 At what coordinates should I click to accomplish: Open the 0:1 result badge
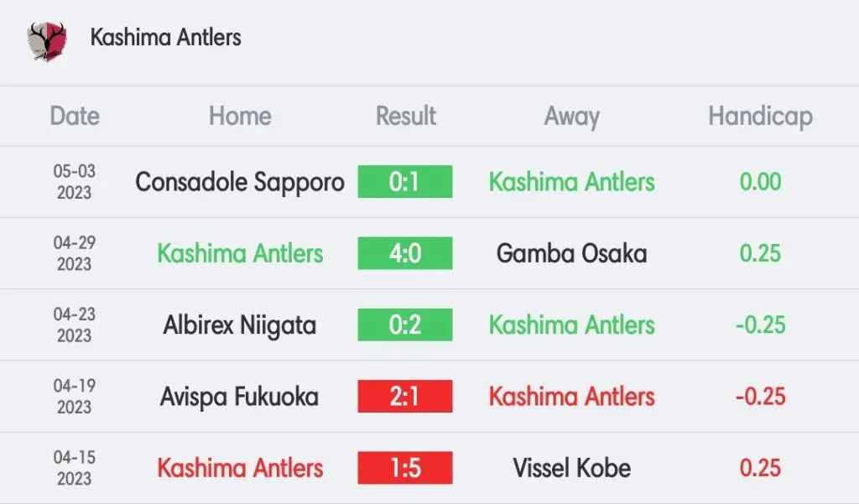[405, 182]
